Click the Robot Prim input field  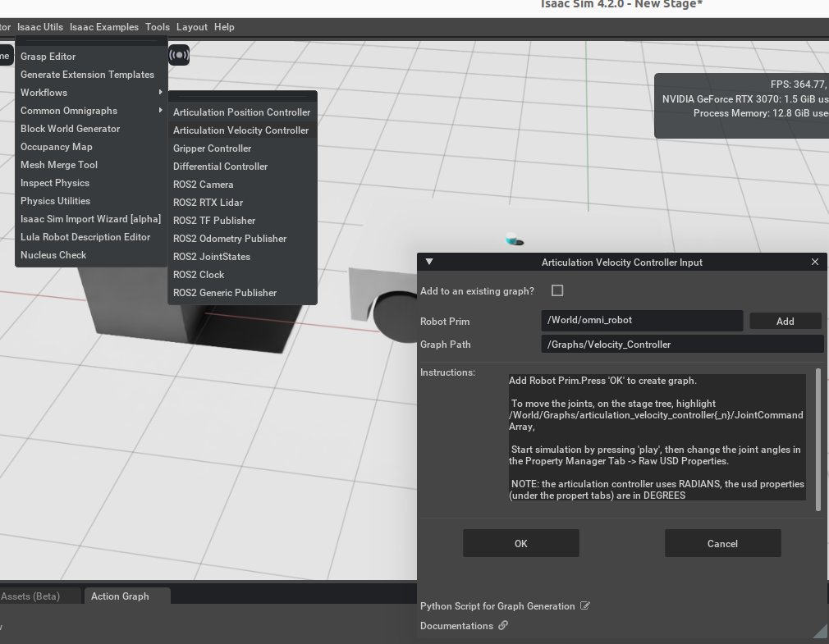tap(642, 321)
